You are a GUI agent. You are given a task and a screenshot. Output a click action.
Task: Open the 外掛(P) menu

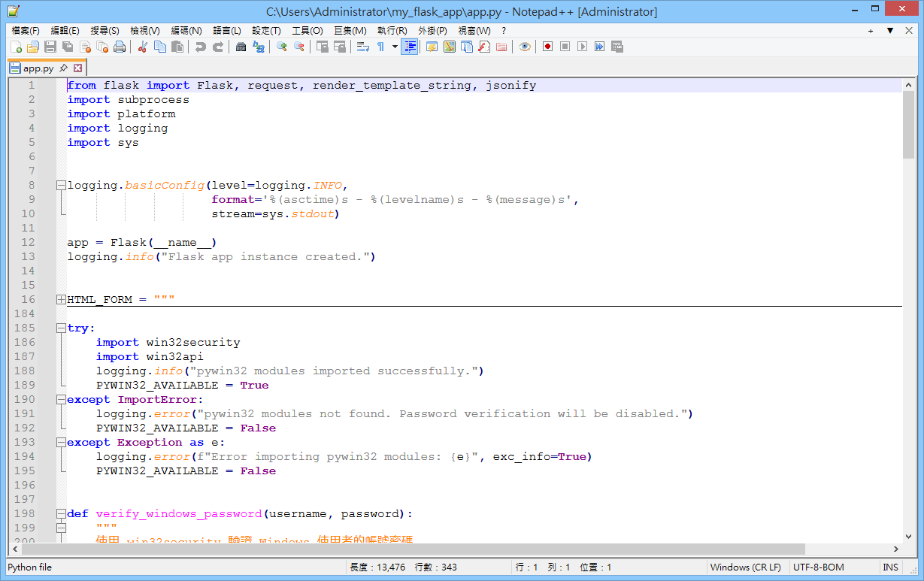(x=432, y=31)
